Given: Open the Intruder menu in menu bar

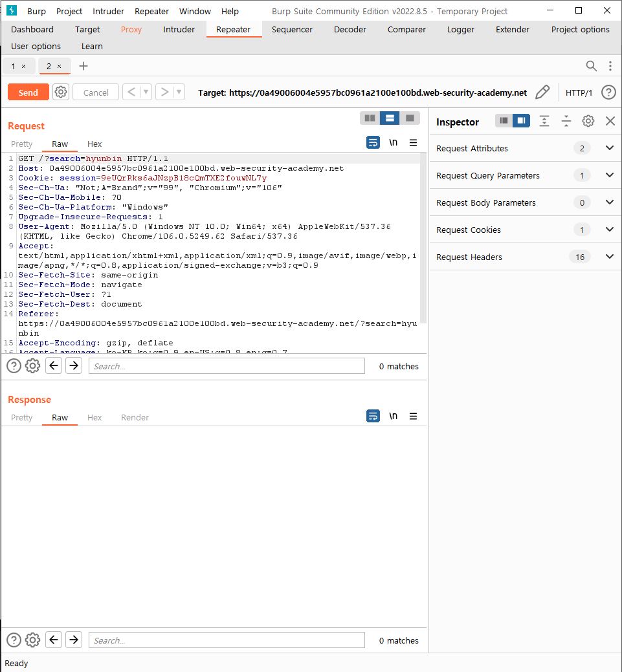Looking at the screenshot, I should 108,11.
